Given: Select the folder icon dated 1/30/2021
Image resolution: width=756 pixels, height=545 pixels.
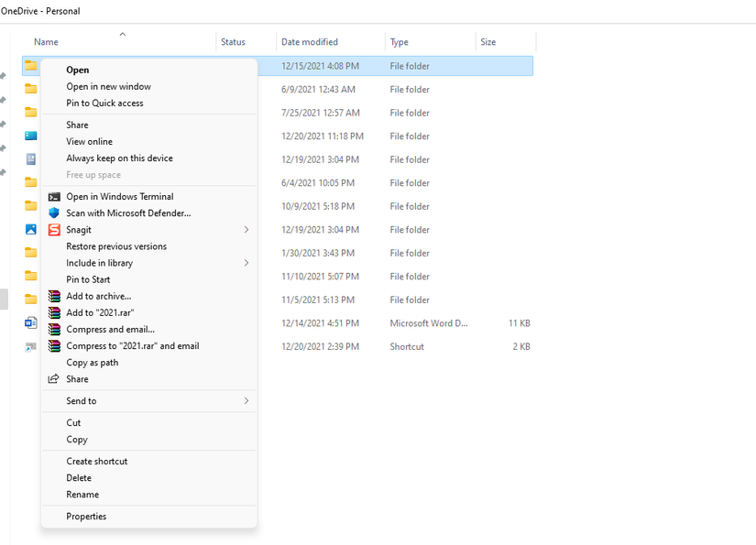Looking at the screenshot, I should tap(31, 253).
